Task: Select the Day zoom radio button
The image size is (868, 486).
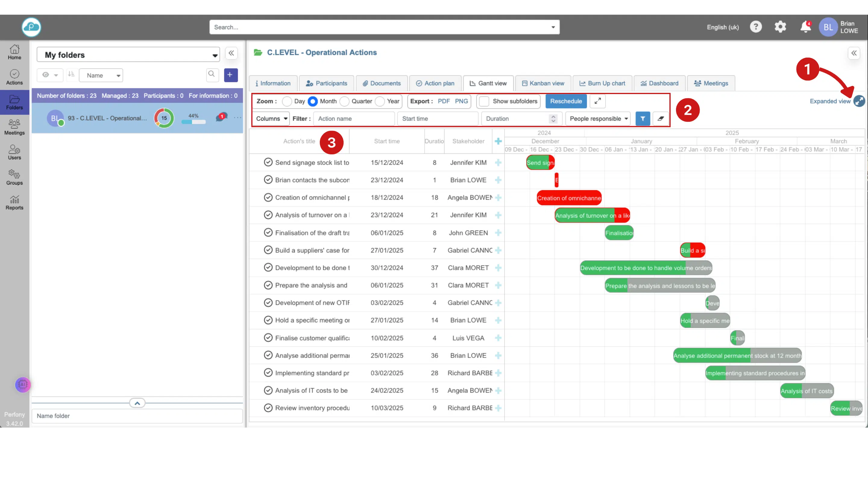Action: pyautogui.click(x=287, y=101)
